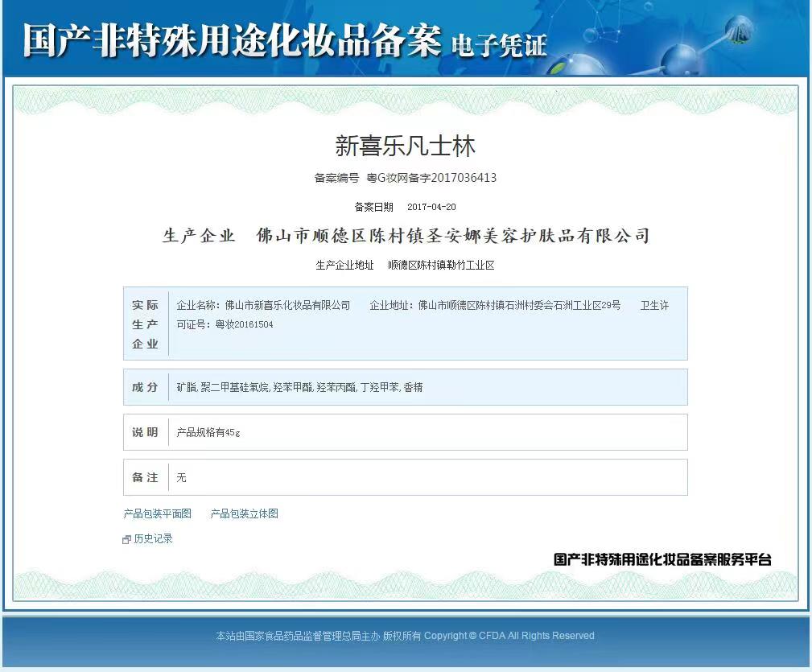Click the 生产企业地址 label

tap(345, 266)
